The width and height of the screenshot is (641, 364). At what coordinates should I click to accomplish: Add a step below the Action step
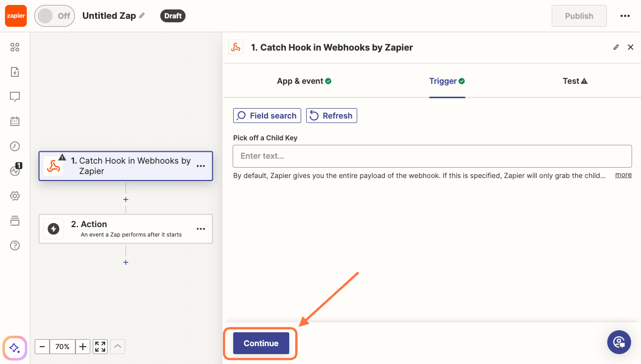(126, 262)
